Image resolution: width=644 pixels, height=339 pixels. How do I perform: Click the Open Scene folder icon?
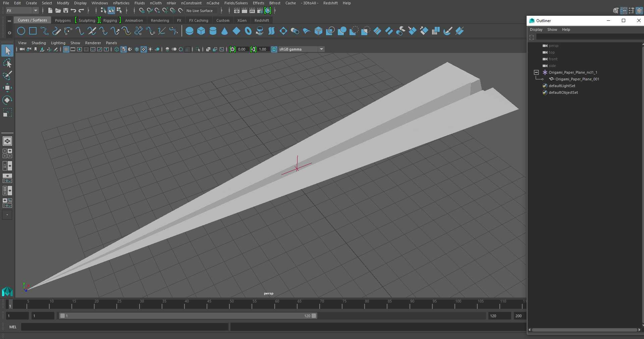click(58, 11)
